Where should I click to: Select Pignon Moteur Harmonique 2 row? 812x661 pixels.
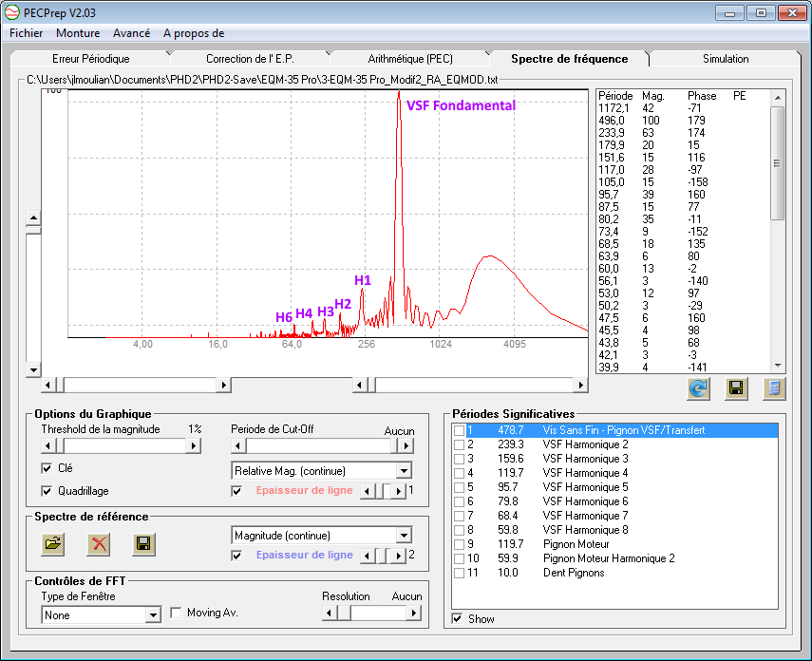click(x=615, y=558)
